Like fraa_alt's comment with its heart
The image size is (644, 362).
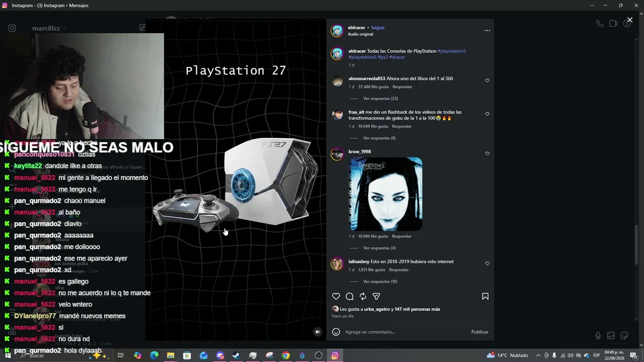pyautogui.click(x=487, y=114)
